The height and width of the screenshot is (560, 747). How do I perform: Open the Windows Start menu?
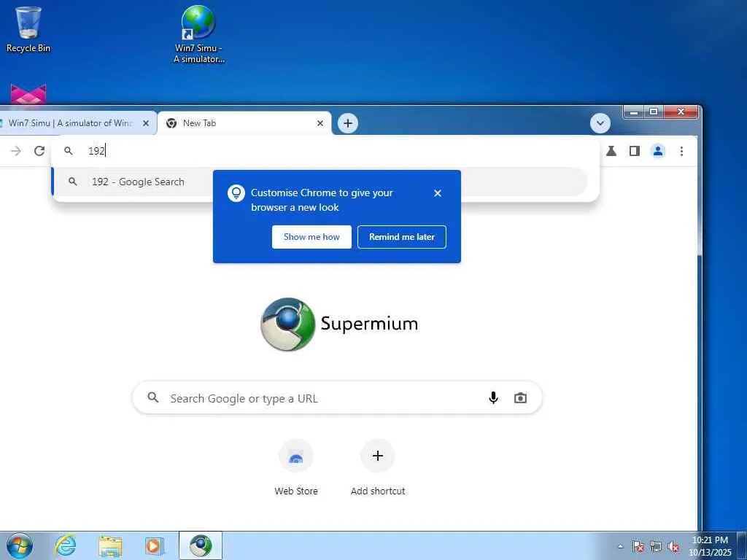(x=20, y=545)
